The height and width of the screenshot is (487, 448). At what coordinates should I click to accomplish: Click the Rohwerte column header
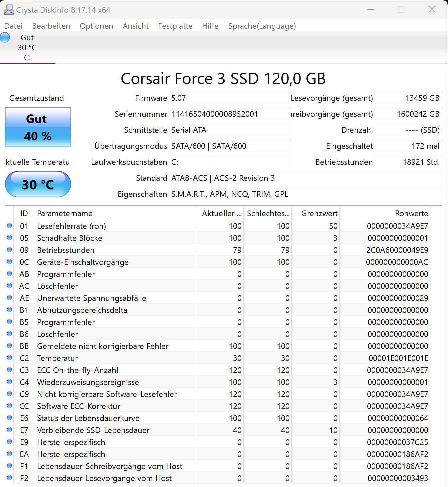[385, 213]
